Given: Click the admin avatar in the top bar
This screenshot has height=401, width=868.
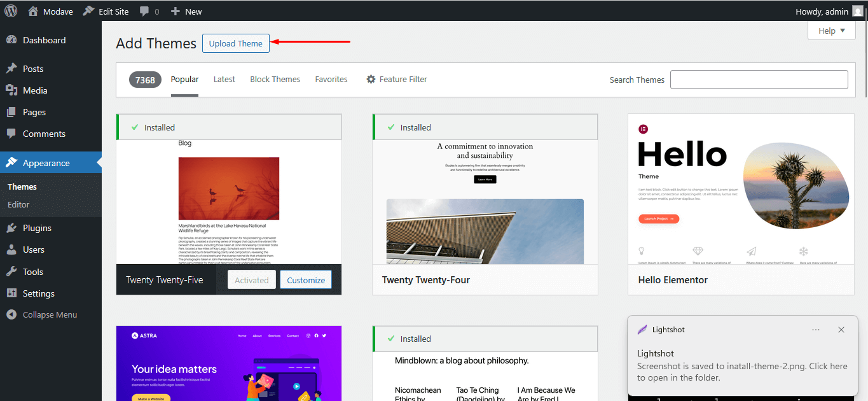Looking at the screenshot, I should [858, 11].
